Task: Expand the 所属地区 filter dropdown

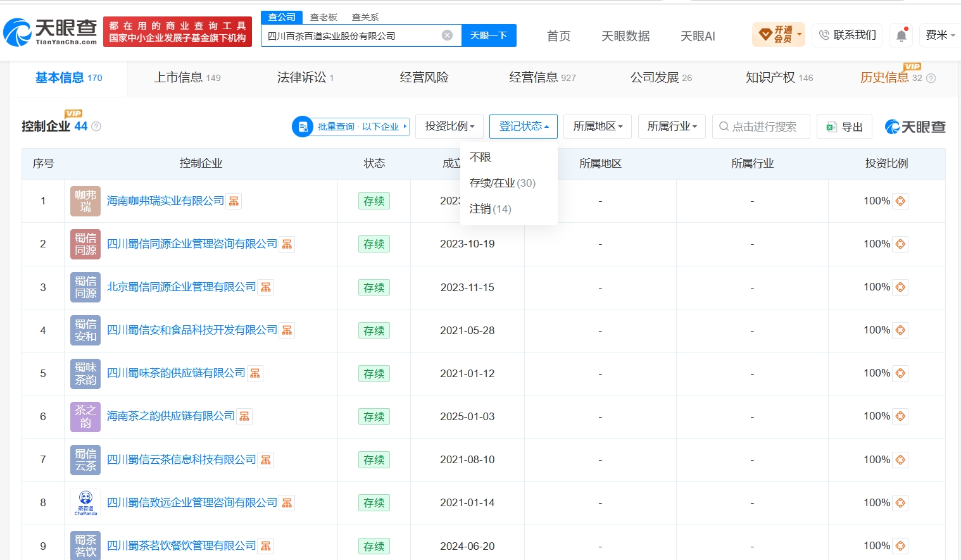Action: coord(598,127)
